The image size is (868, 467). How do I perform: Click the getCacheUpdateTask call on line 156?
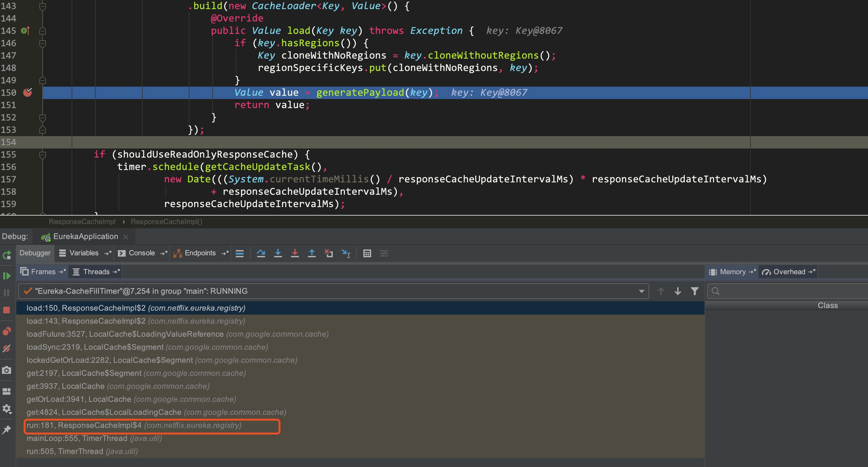pyautogui.click(x=258, y=167)
